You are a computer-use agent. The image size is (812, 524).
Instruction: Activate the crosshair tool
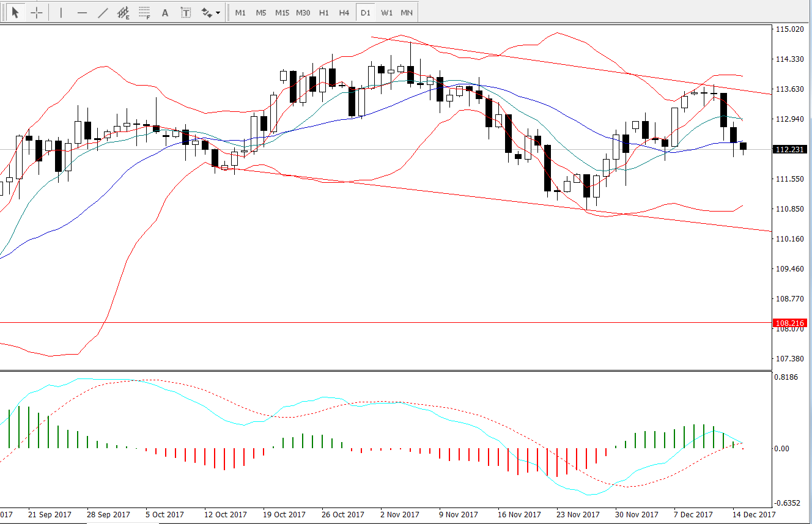pos(37,12)
